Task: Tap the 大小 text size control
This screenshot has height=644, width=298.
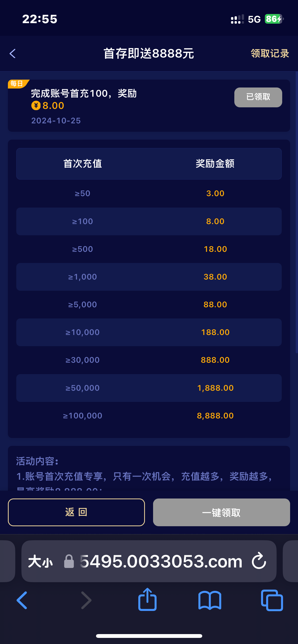Action: [x=40, y=562]
